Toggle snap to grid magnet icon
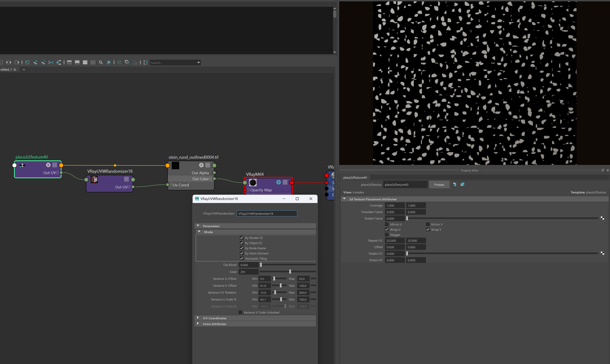Screen dimensions: 610x364 [x=127, y=63]
